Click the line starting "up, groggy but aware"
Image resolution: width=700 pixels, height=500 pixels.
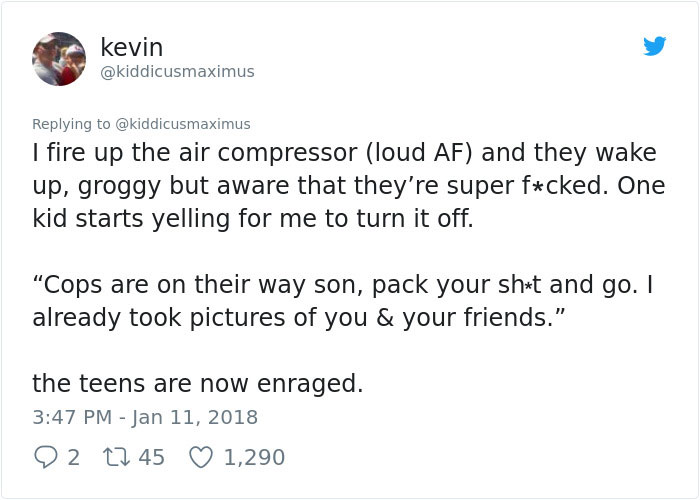(349, 186)
